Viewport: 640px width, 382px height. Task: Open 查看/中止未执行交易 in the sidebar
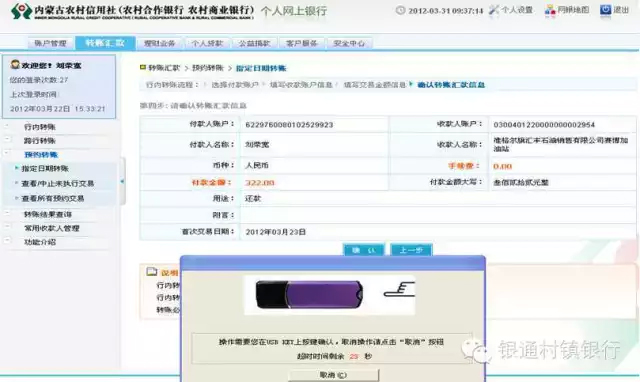(58, 184)
